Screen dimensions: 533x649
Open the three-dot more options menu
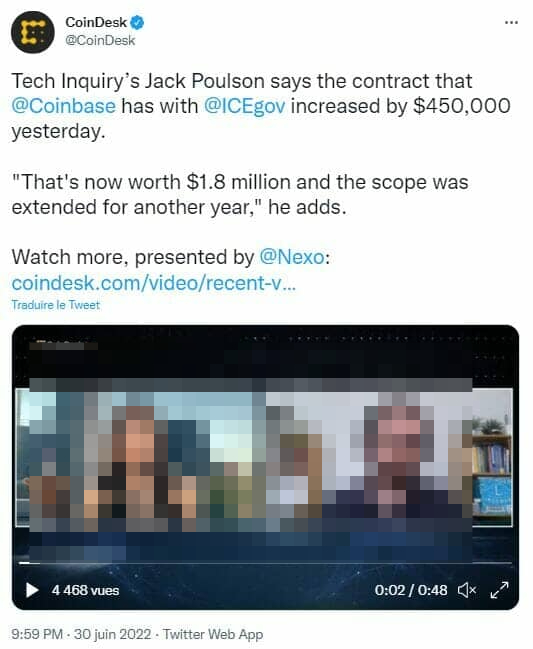click(511, 22)
